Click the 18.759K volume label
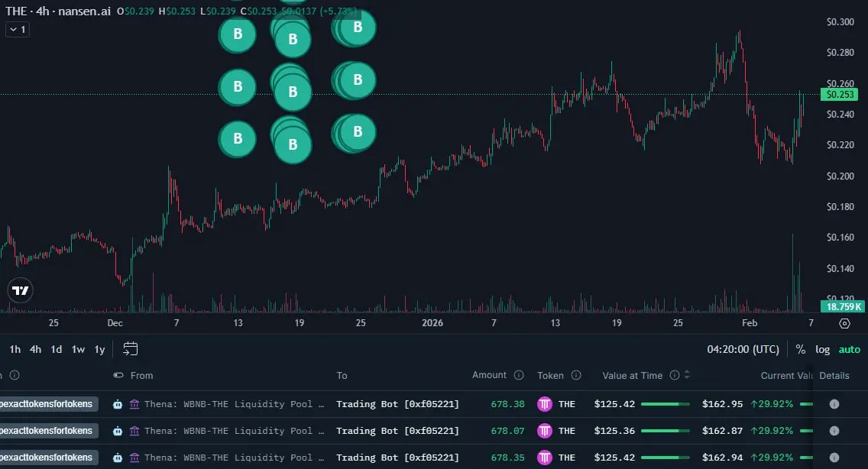Screen dimensions: 868x469 (843, 306)
